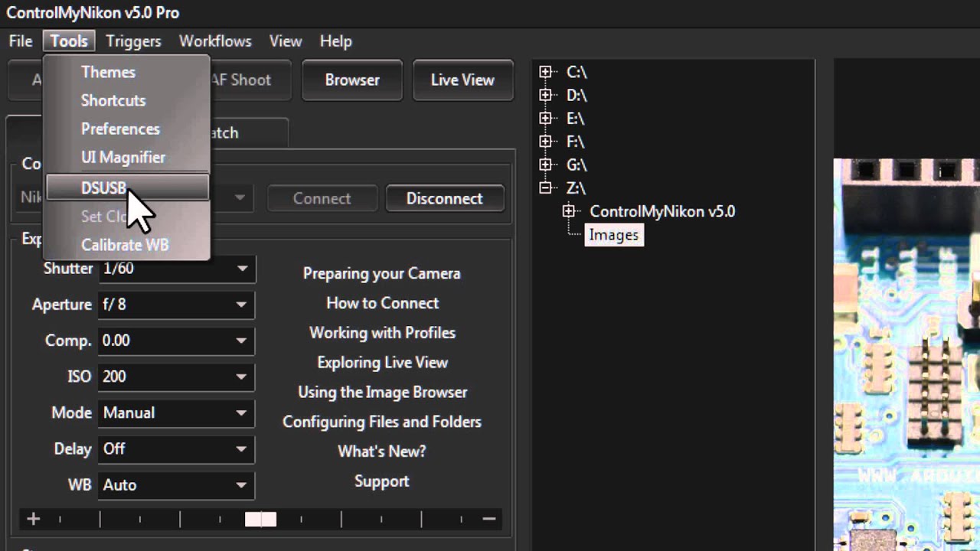Image resolution: width=980 pixels, height=551 pixels.
Task: Open the Workflows menu
Action: (x=215, y=41)
